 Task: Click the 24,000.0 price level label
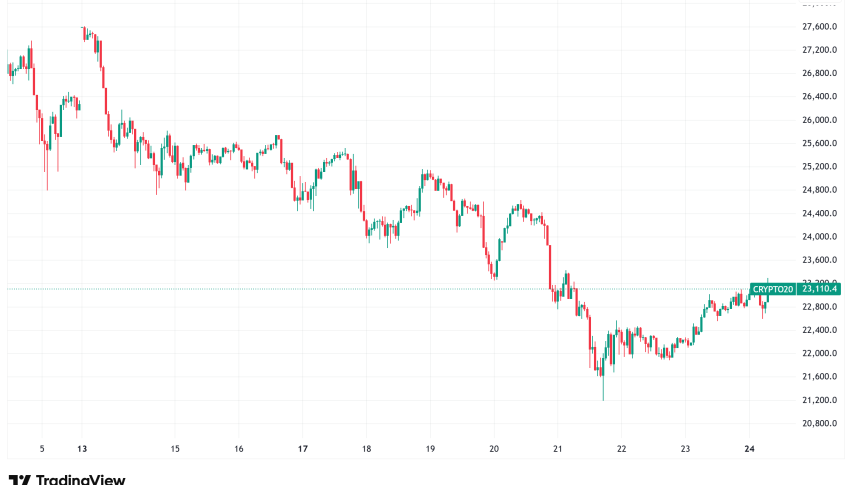(x=821, y=237)
